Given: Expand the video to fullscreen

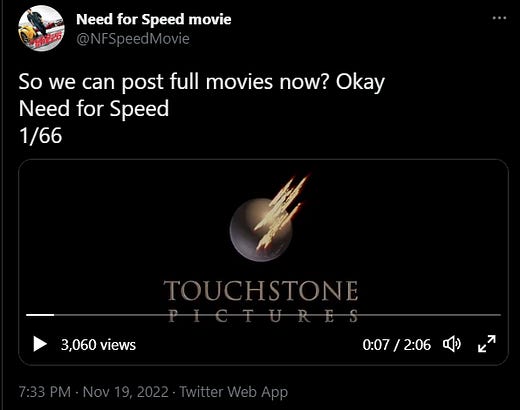Looking at the screenshot, I should click(x=487, y=344).
